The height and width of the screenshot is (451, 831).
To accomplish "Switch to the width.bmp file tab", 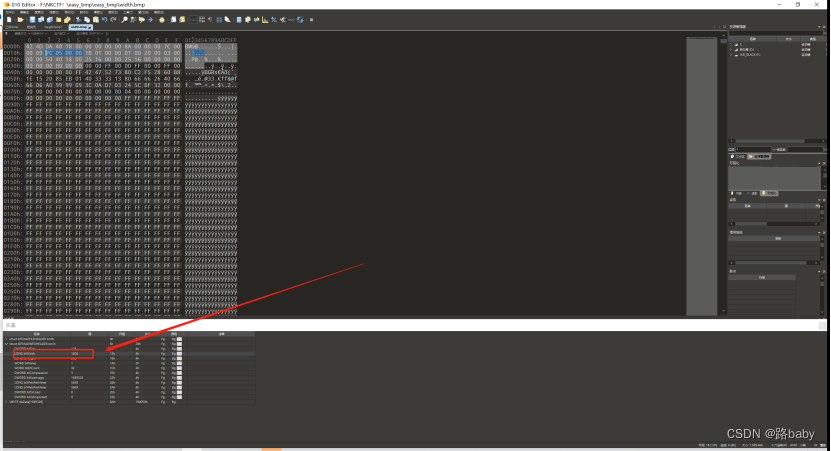I will pos(79,27).
